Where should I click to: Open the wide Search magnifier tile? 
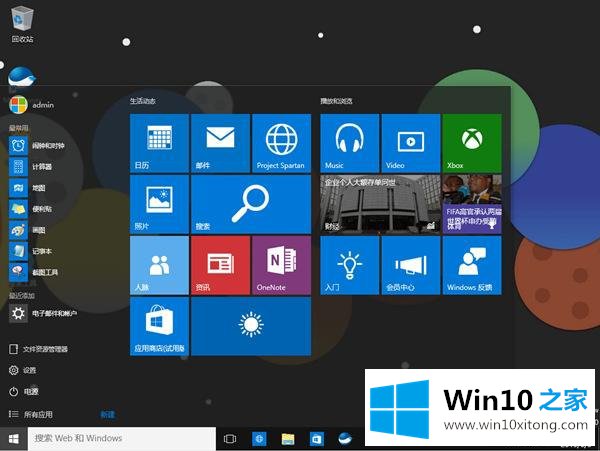pyautogui.click(x=251, y=204)
